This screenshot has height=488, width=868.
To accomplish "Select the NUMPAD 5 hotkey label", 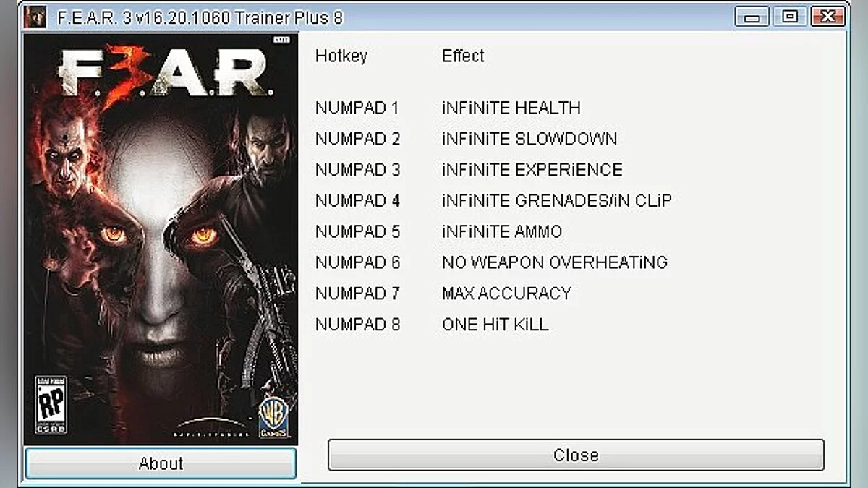I will 357,231.
